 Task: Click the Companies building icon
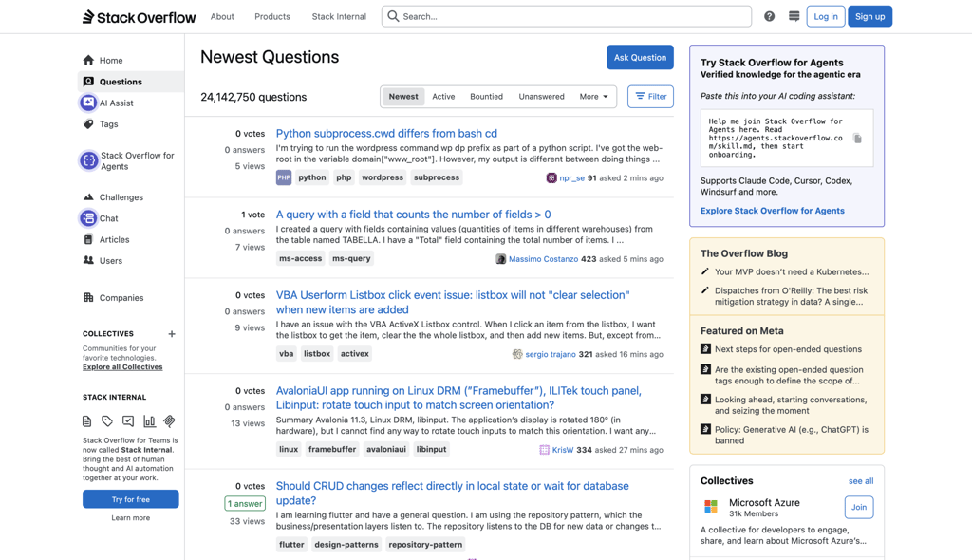coord(88,298)
